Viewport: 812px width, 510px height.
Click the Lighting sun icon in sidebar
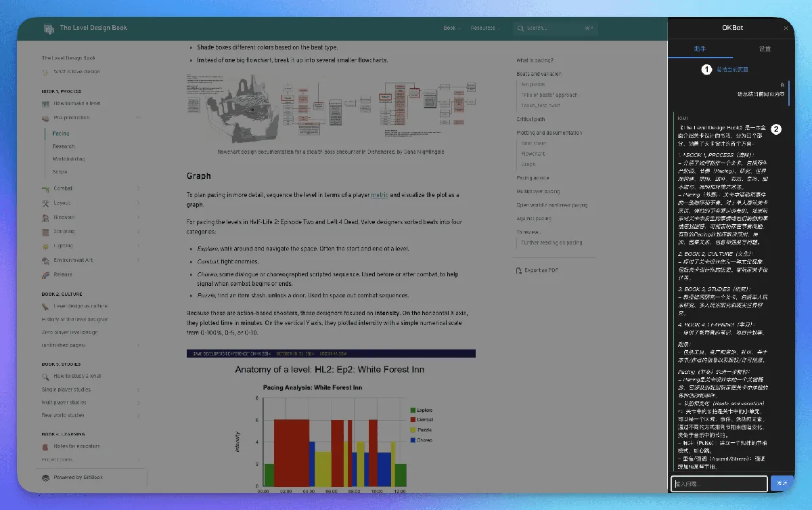[x=45, y=246]
